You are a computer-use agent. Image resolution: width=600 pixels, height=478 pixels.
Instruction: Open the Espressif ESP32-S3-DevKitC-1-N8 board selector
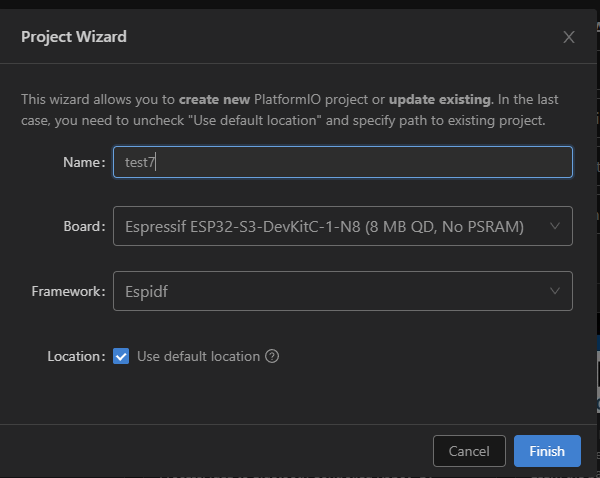(x=325, y=226)
